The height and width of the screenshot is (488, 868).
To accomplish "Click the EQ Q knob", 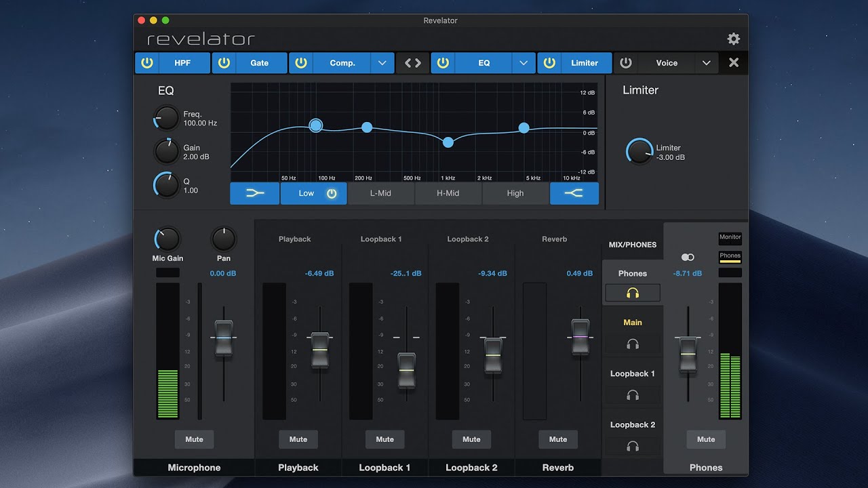I will (x=166, y=185).
